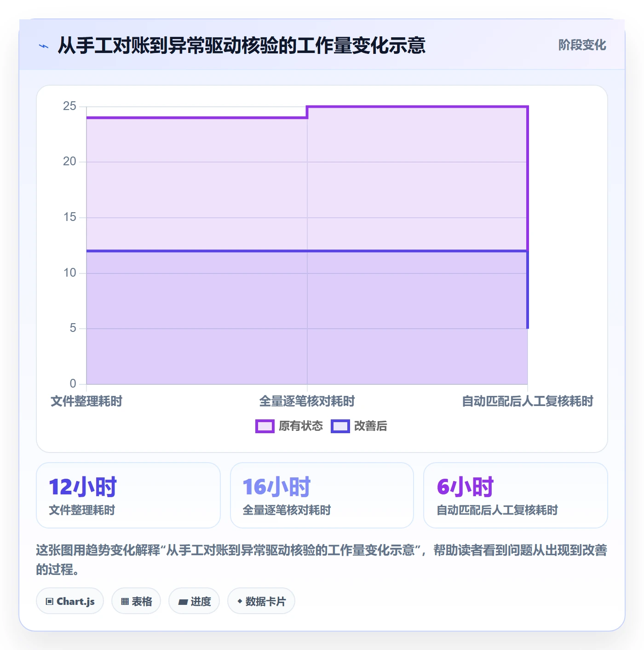Click the 全量逐笔核对耗时 x-axis label
The height and width of the screenshot is (650, 644).
307,401
